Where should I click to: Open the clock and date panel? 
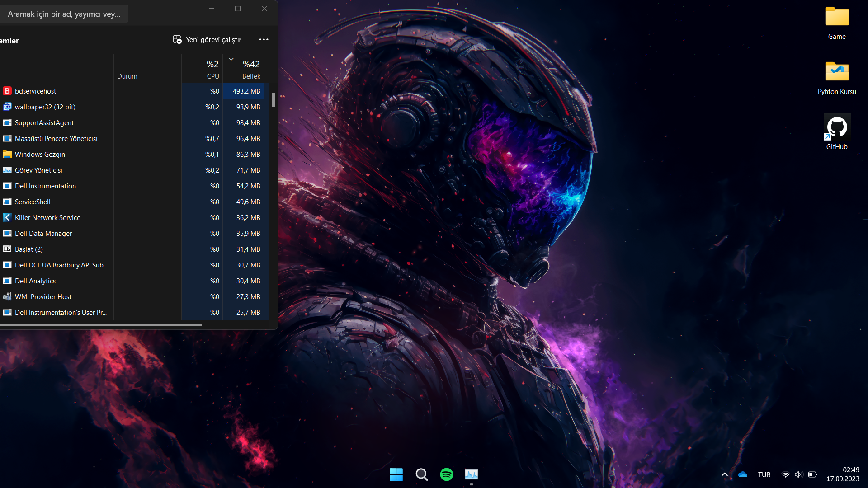tap(843, 474)
